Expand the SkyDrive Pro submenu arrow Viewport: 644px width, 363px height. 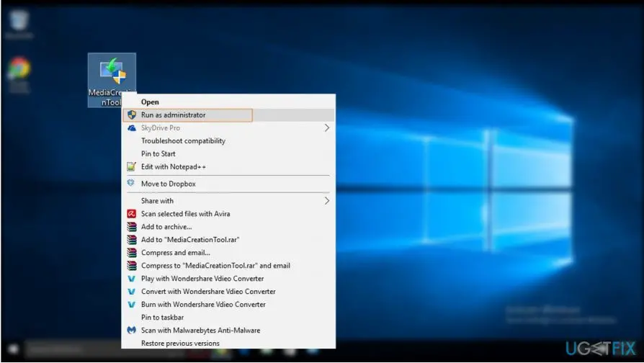tap(327, 128)
